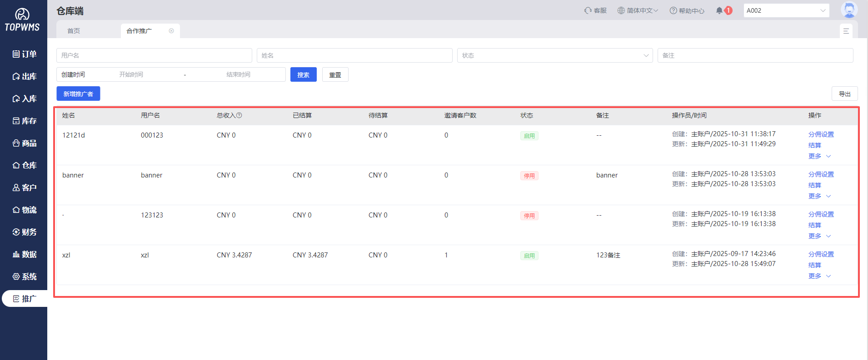Image resolution: width=868 pixels, height=360 pixels.
Task: Open the 订单 orders sidebar menu
Action: coord(25,54)
